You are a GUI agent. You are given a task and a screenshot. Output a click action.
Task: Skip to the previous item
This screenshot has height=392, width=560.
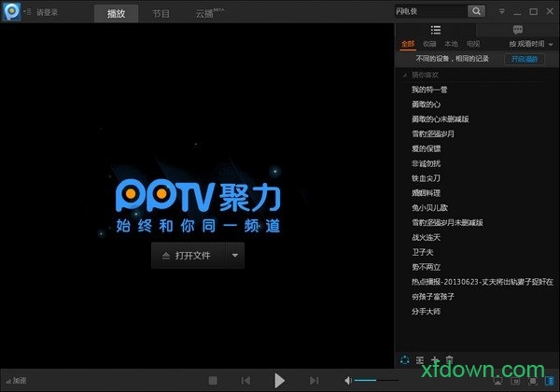pos(245,381)
